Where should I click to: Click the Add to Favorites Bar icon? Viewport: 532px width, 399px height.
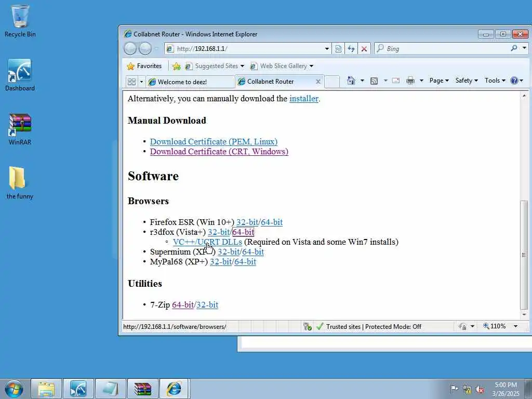177,66
